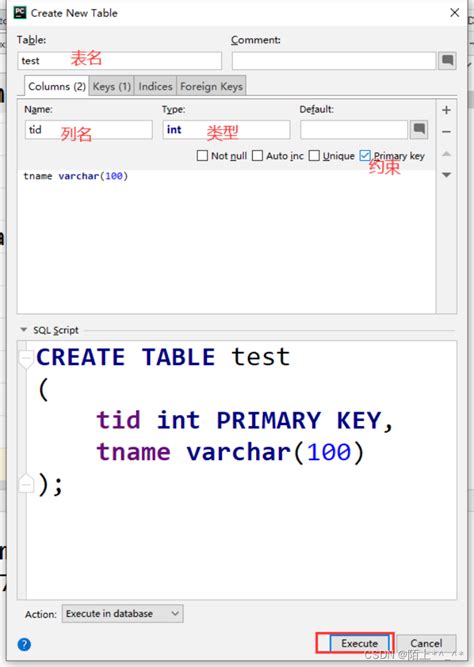The image size is (474, 667).
Task: Remove selected column with minus icon
Action: (446, 132)
